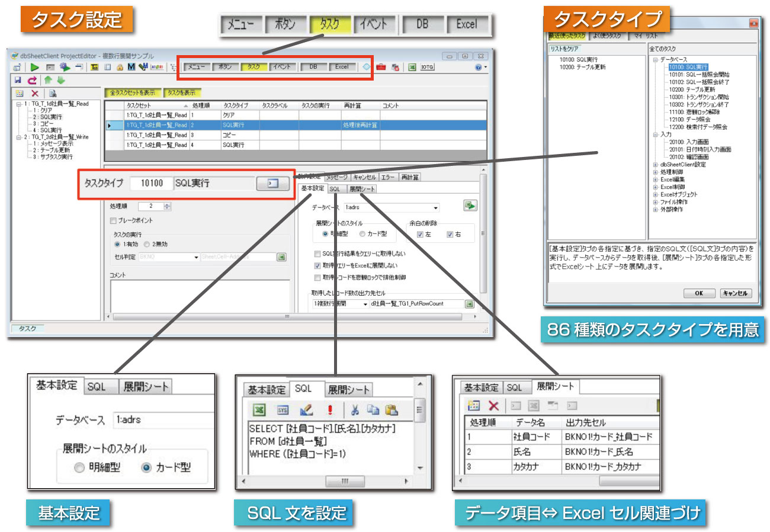Click the scissors cut icon
The width and height of the screenshot is (770, 532).
[355, 410]
